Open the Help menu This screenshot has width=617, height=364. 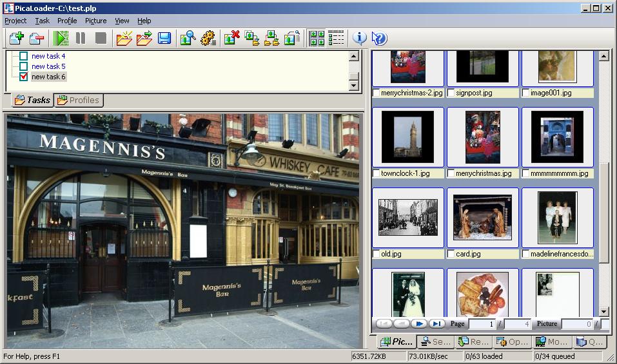point(144,21)
